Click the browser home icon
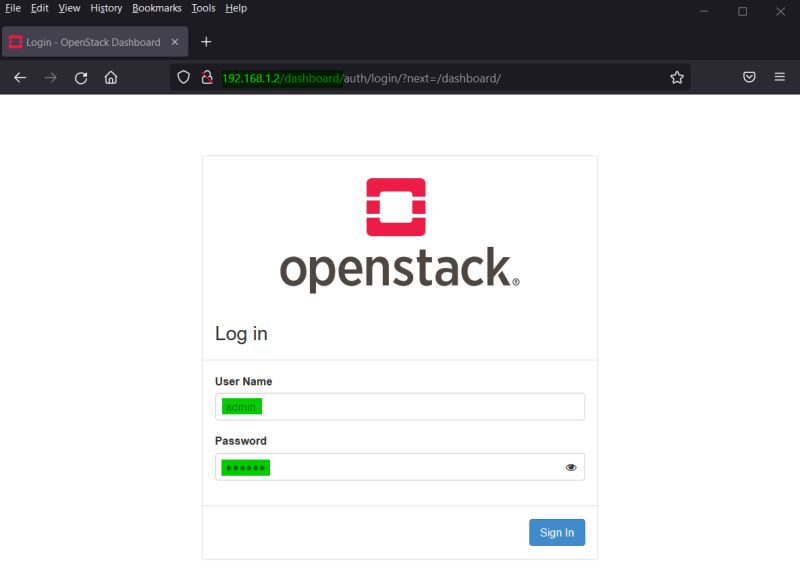The width and height of the screenshot is (800, 579). pos(110,77)
